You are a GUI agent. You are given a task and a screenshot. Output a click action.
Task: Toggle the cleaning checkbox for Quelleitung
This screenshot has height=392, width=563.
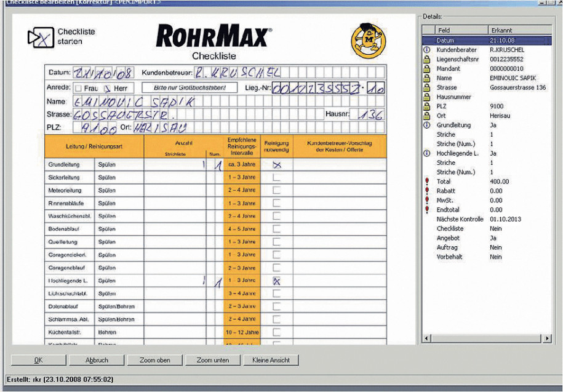[276, 242]
